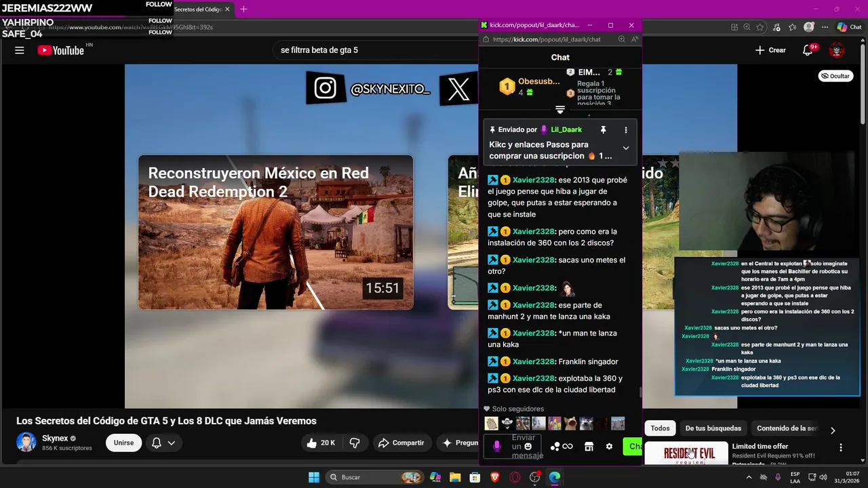Viewport: 868px width, 488px height.
Task: Open pinned message three-dot options
Action: pyautogui.click(x=626, y=129)
